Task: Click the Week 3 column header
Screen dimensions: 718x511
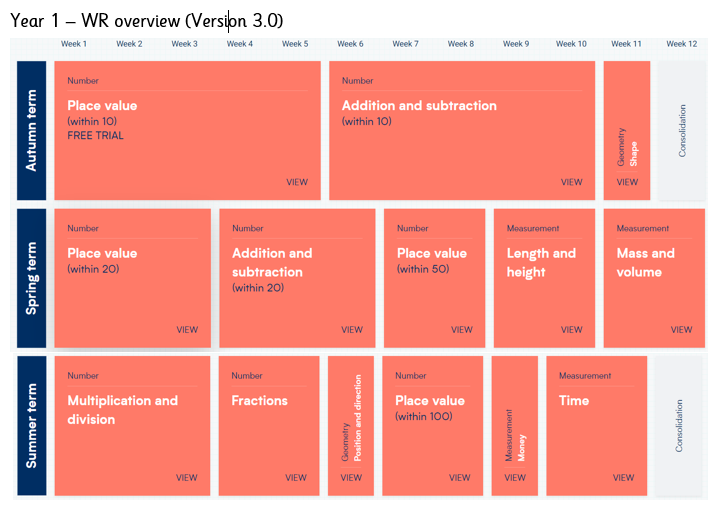Action: (185, 44)
